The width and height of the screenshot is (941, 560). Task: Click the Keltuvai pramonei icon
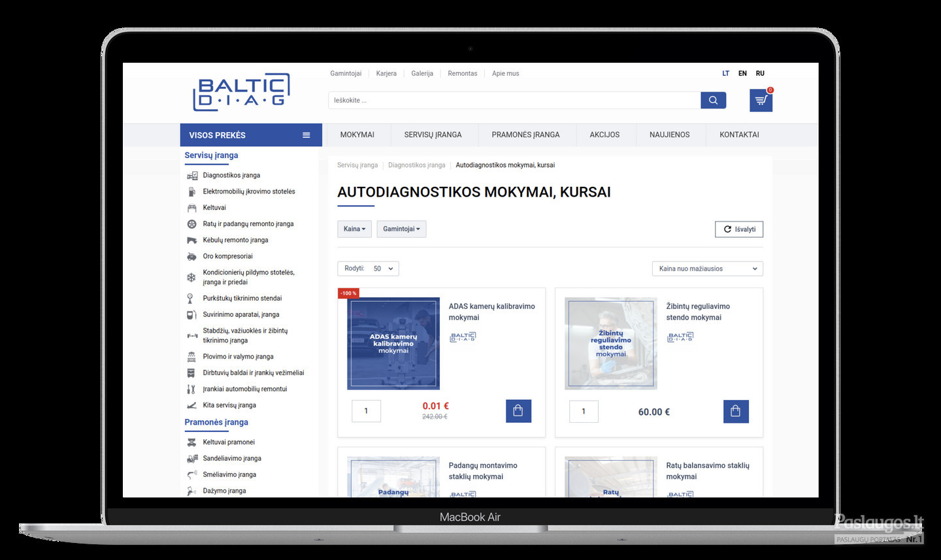pyautogui.click(x=191, y=442)
